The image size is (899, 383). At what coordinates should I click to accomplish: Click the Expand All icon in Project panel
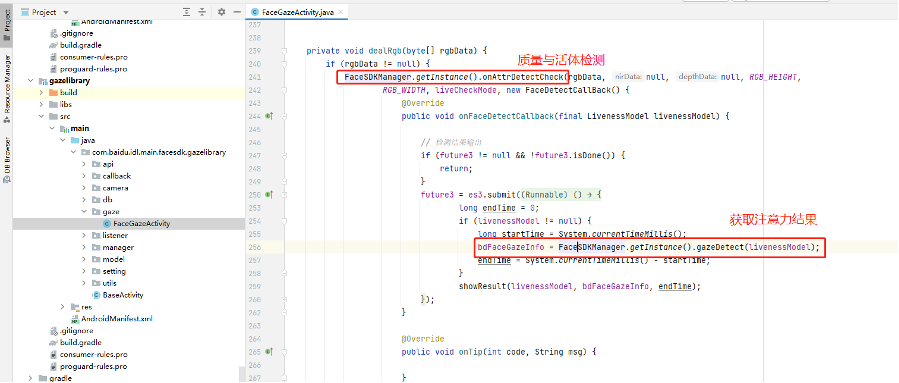pyautogui.click(x=186, y=12)
